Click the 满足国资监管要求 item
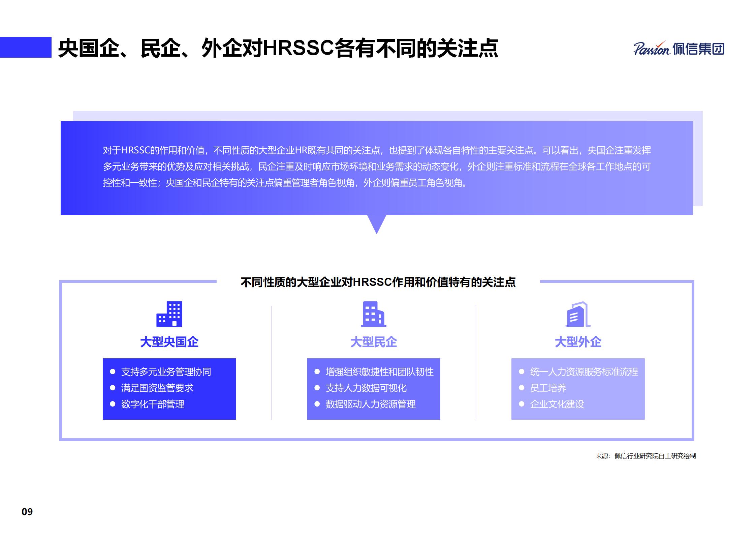 click(157, 388)
